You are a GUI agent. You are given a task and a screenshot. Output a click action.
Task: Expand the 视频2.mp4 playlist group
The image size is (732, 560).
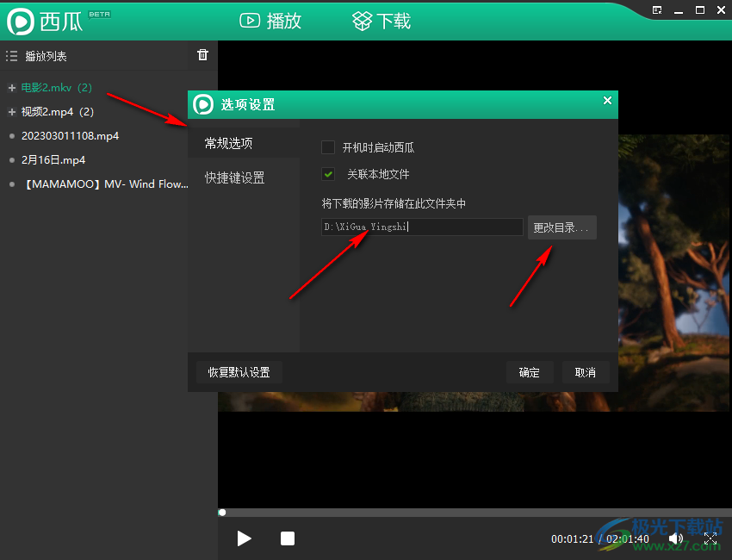point(12,112)
